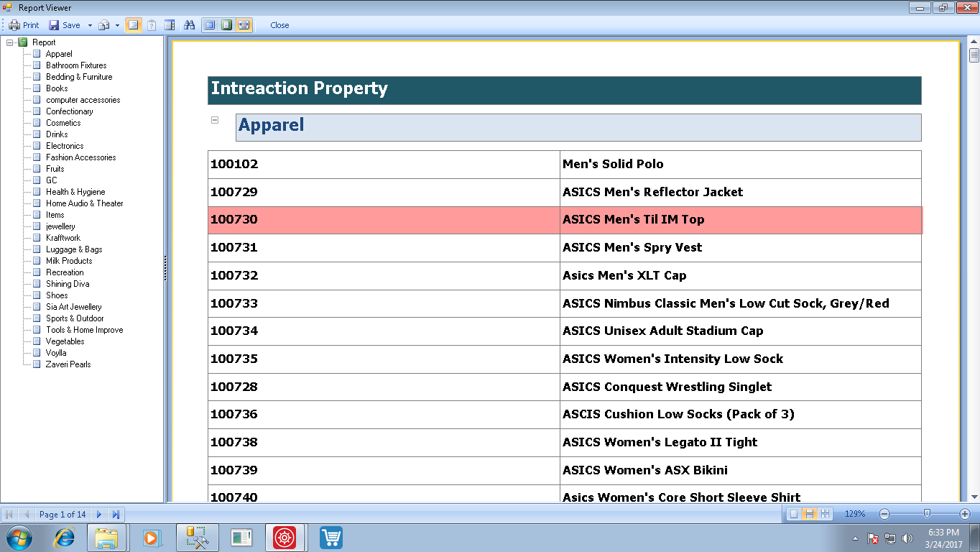Switch to single page layout icon in status bar
The image size is (980, 552).
pos(793,514)
